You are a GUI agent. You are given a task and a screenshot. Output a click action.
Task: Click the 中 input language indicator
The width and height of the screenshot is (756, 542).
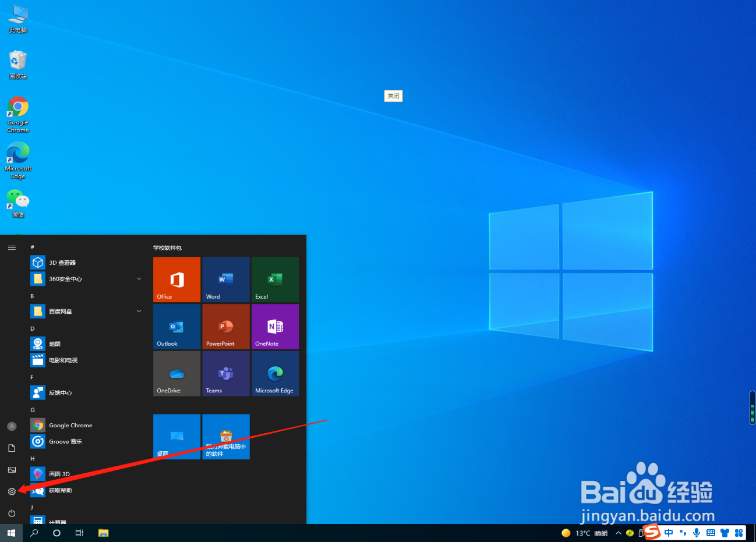click(669, 533)
